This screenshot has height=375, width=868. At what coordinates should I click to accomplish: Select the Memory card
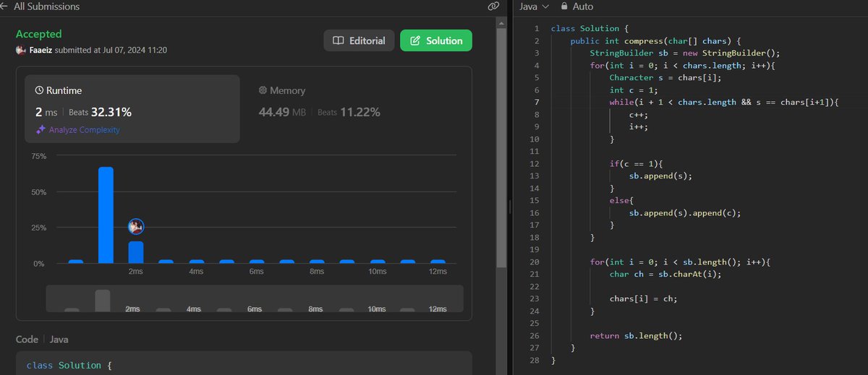354,108
